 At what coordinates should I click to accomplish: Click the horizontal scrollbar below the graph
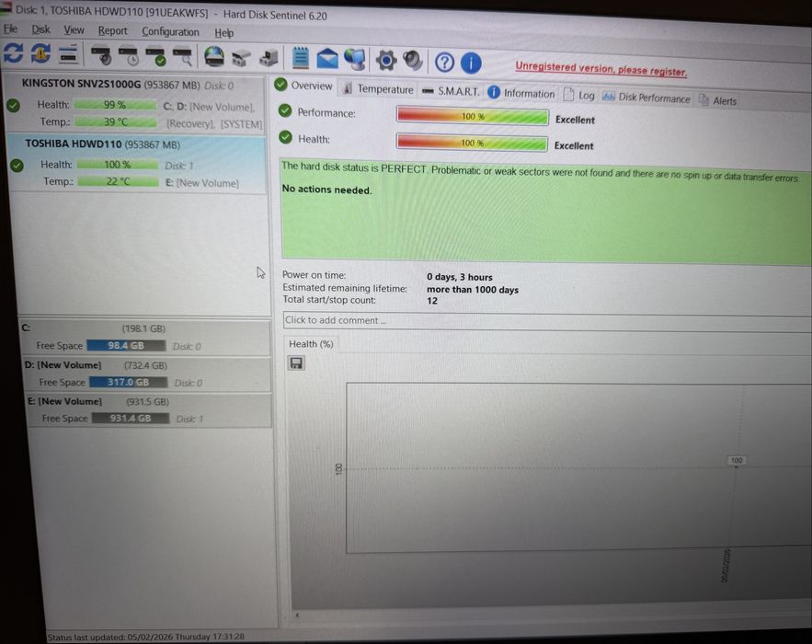tap(551, 614)
